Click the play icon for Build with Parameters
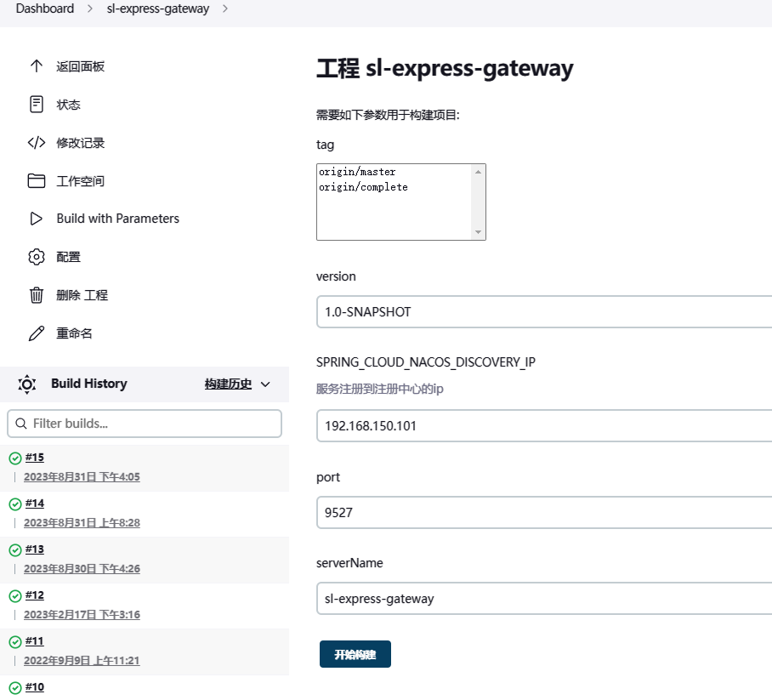This screenshot has height=700, width=772. [37, 219]
